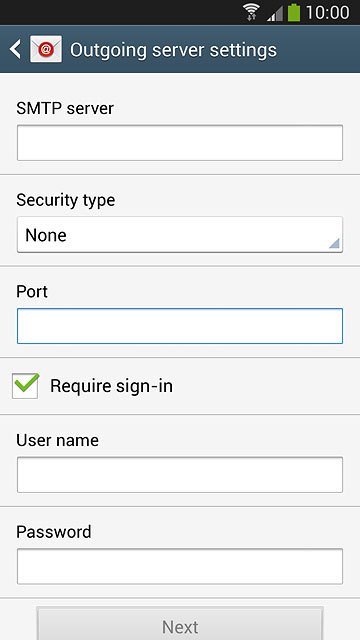Screen dimensions: 360x640
Task: Tap the green battery icon
Action: [x=294, y=12]
